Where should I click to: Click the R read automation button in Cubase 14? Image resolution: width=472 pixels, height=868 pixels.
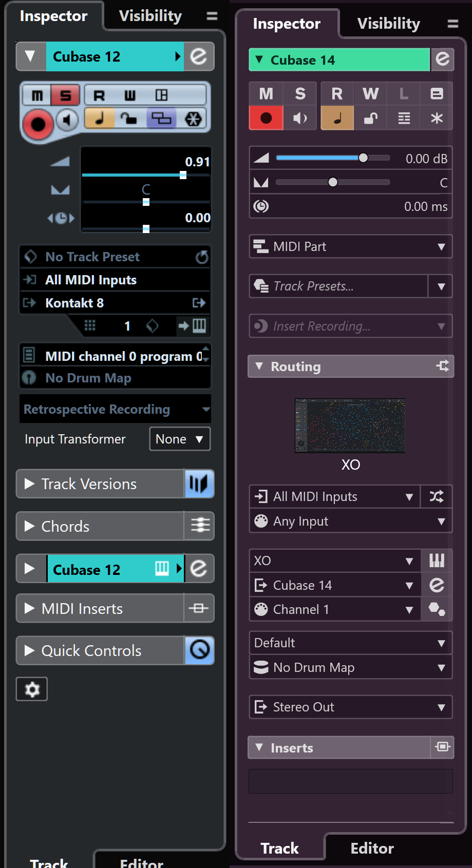click(337, 93)
